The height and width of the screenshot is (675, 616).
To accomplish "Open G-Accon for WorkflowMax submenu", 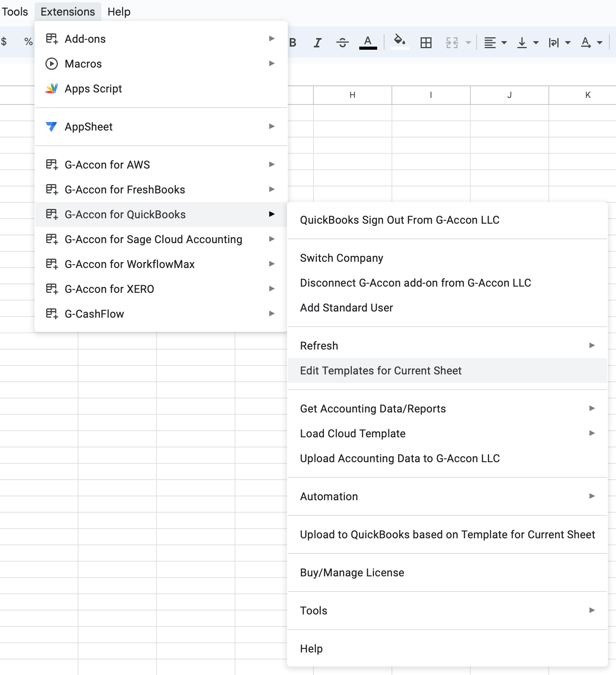I will pos(161,264).
